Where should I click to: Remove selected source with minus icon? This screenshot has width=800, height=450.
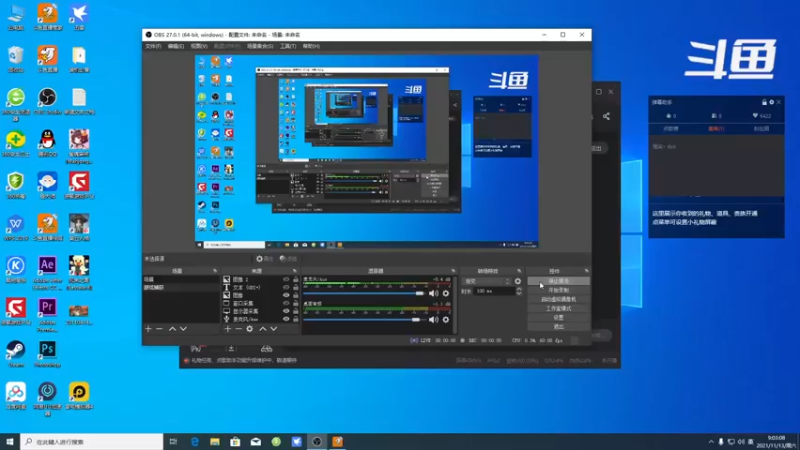238,329
